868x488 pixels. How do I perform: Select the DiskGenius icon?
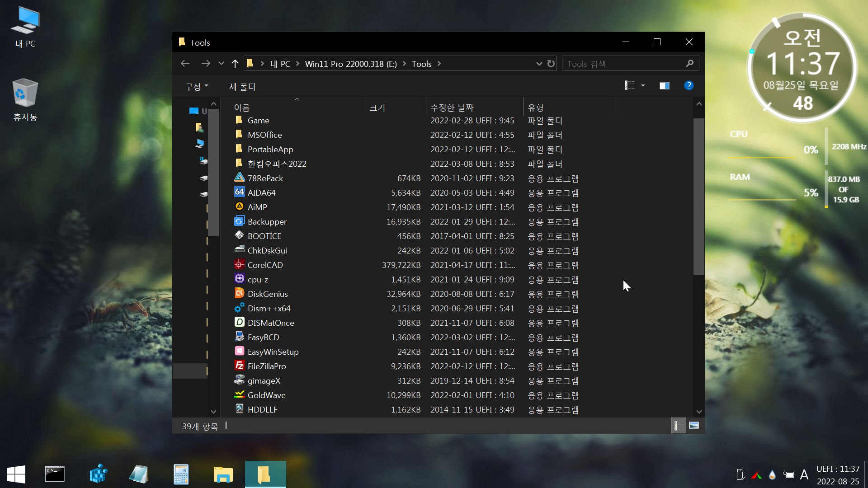point(239,293)
